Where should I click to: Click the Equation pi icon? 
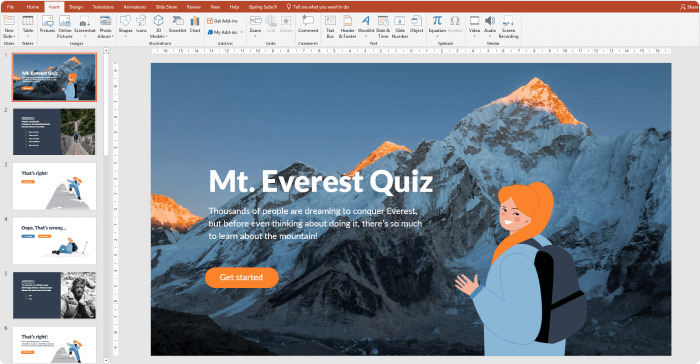click(437, 21)
